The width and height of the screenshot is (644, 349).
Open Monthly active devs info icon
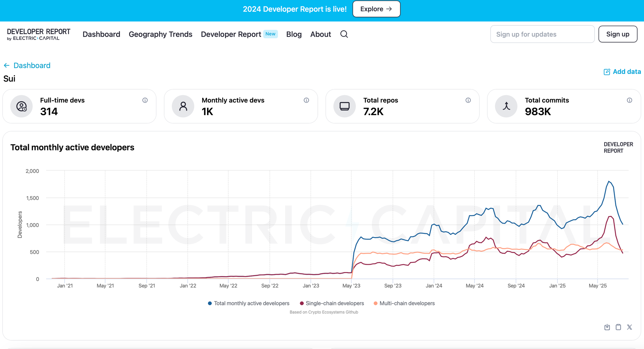306,100
